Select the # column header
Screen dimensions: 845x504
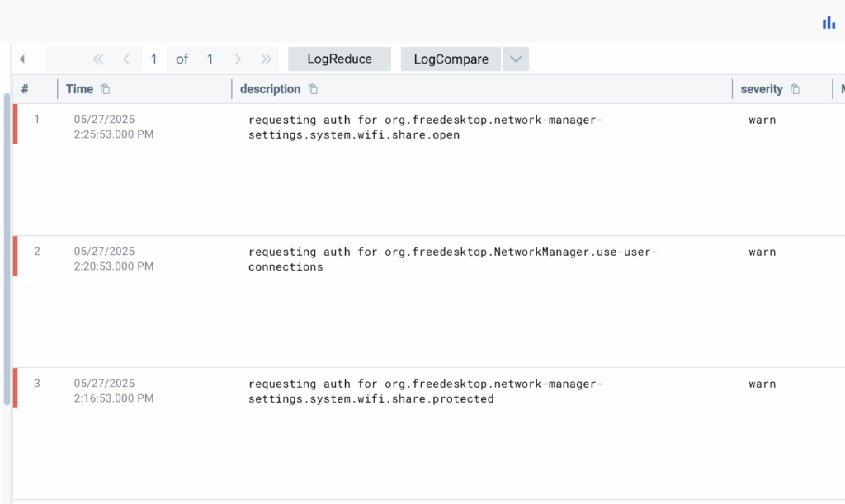tap(24, 88)
